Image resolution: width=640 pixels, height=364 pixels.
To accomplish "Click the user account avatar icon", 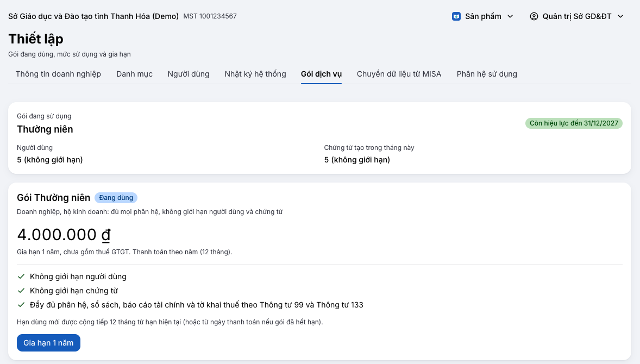I will pyautogui.click(x=534, y=16).
